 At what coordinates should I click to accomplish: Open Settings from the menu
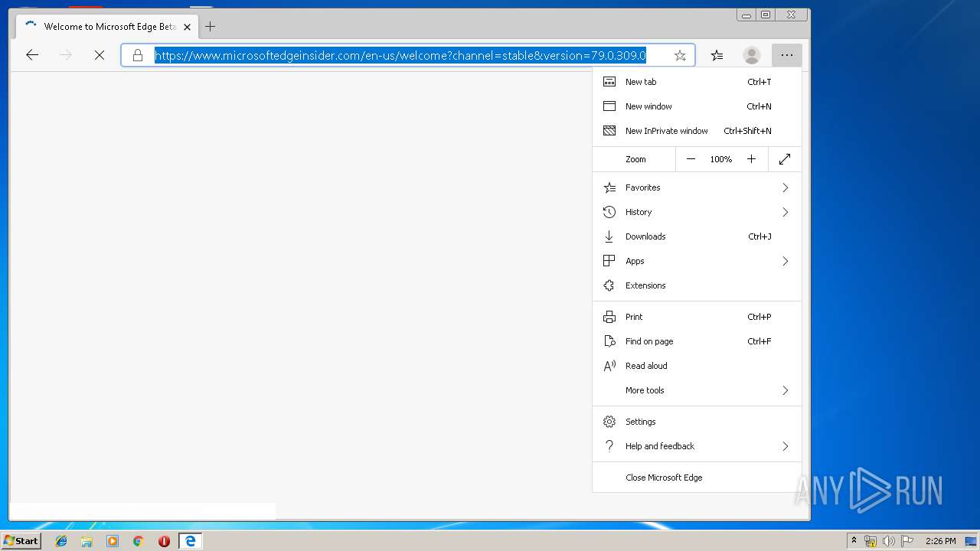click(x=697, y=422)
